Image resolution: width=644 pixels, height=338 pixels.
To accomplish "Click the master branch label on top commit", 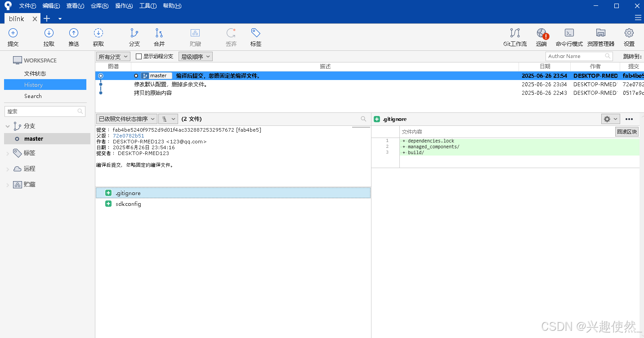I will click(157, 76).
